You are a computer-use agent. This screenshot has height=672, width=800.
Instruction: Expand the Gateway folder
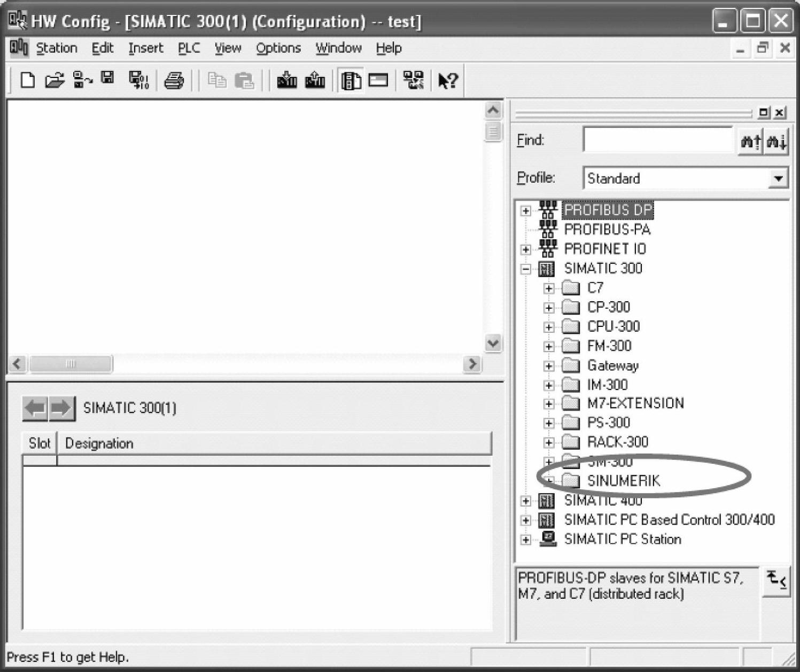[549, 366]
